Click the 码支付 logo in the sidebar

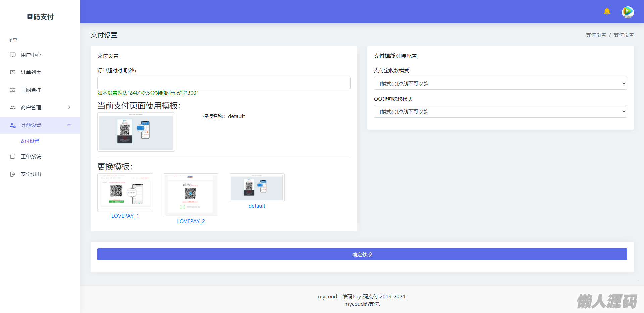click(40, 17)
